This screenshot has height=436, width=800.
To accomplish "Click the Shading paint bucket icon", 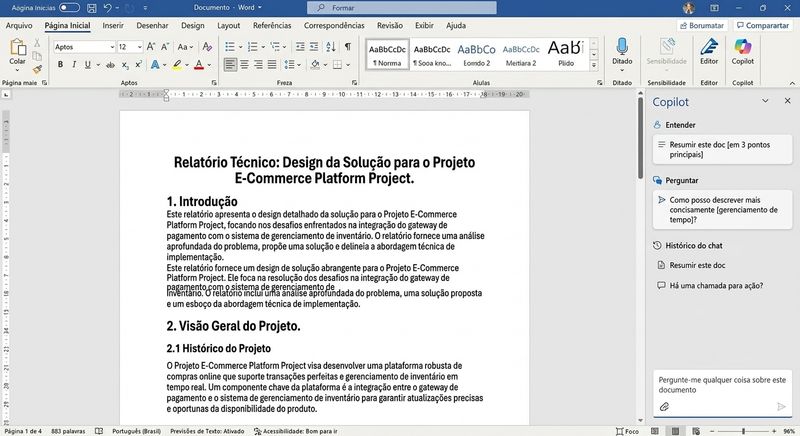I will 315,65.
